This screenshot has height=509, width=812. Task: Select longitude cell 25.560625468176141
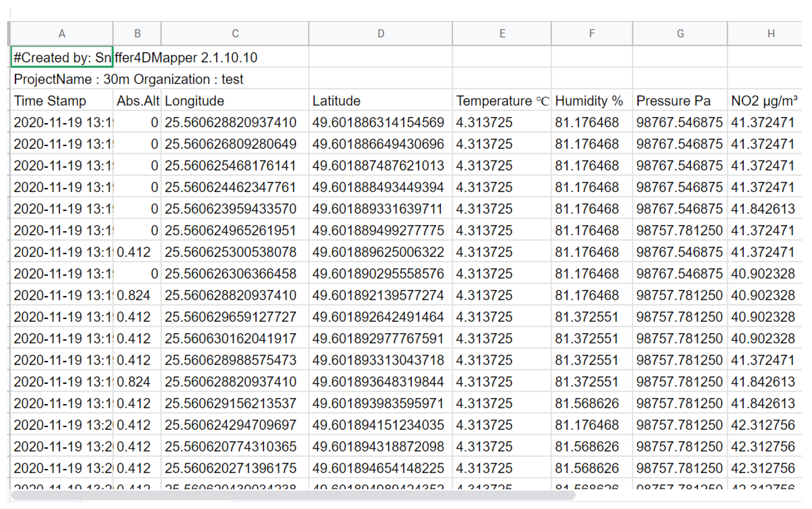coord(235,165)
